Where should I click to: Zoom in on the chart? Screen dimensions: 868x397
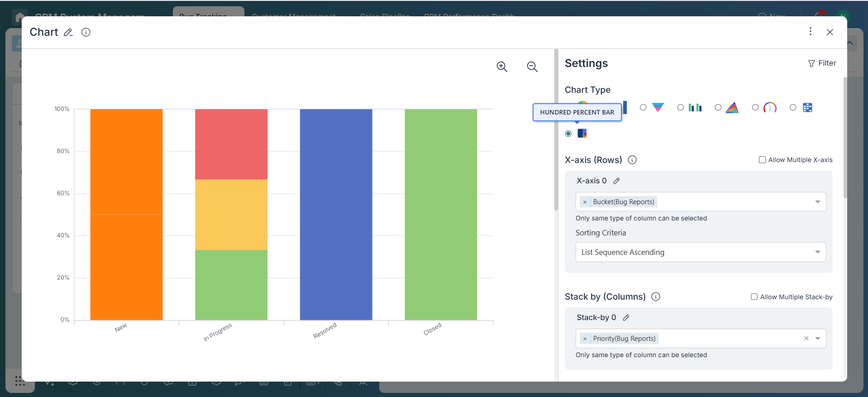click(502, 67)
